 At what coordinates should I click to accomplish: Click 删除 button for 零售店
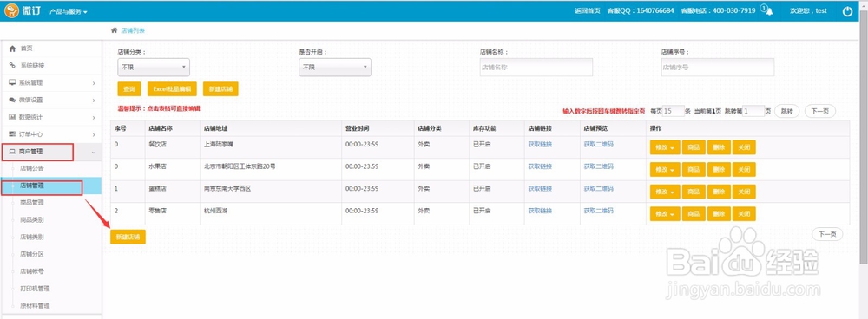click(719, 214)
